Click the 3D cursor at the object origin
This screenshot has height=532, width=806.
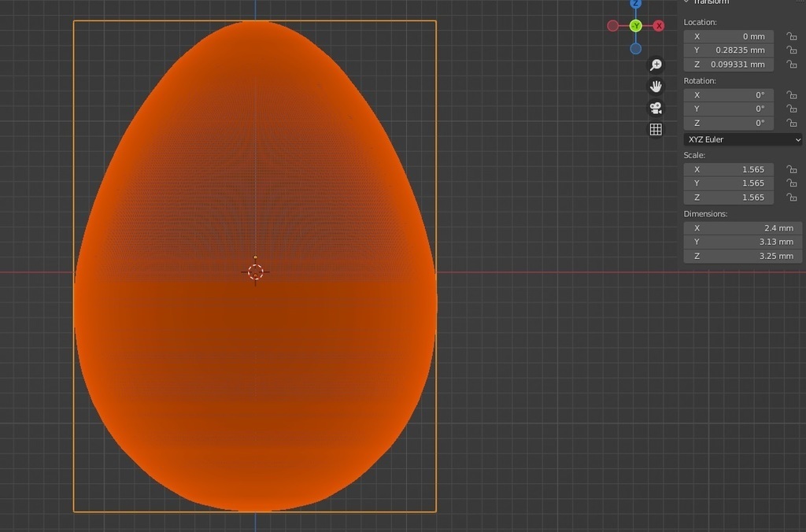point(256,272)
